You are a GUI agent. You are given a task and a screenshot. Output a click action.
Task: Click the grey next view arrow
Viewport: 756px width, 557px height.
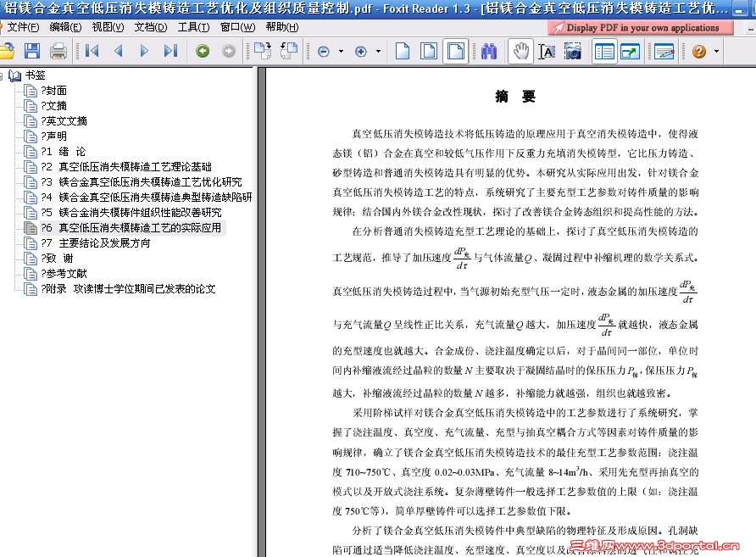click(229, 51)
